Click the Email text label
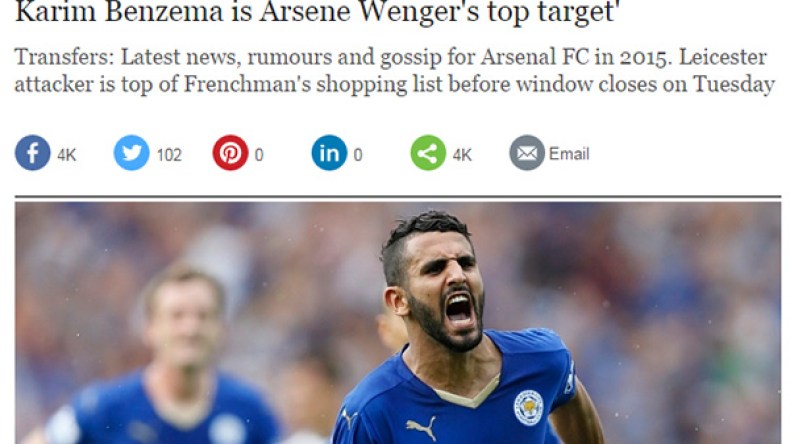Viewport: 790px width, 444px height. [x=569, y=154]
